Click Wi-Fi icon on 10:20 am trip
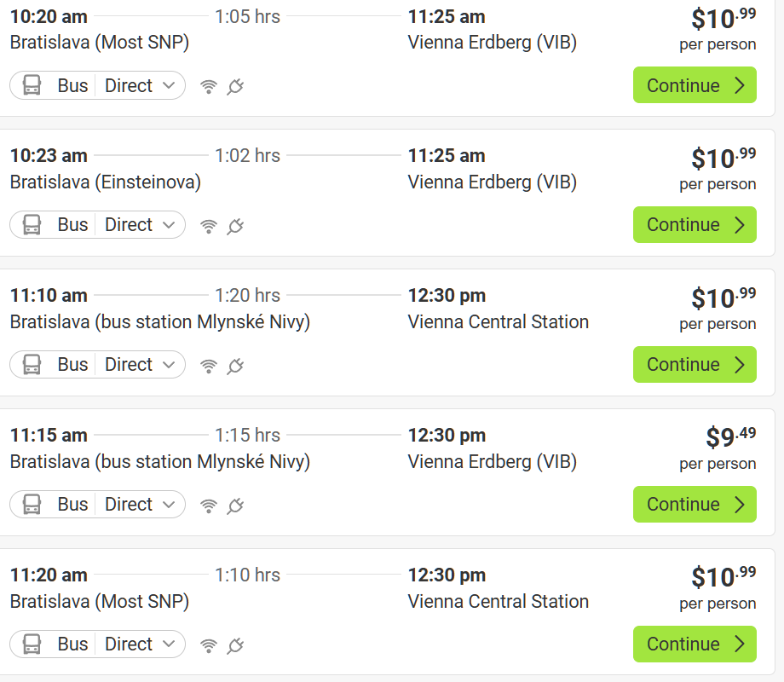Viewport: 784px width, 682px height. coord(209,86)
